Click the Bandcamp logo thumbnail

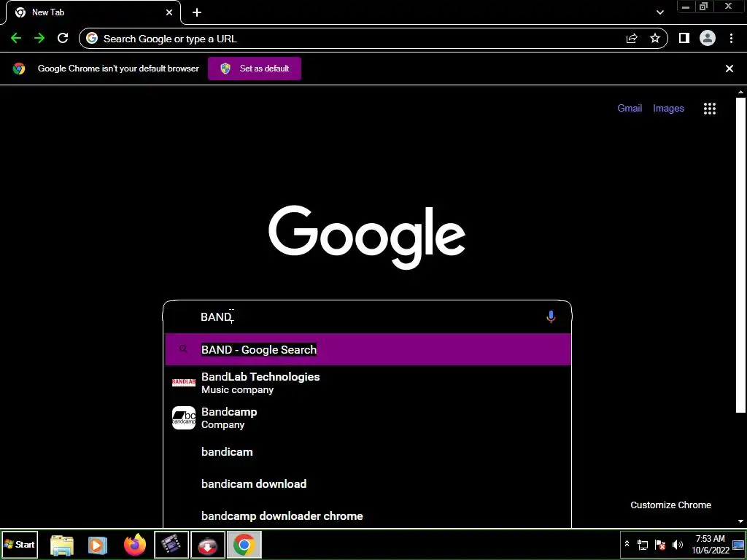point(184,418)
